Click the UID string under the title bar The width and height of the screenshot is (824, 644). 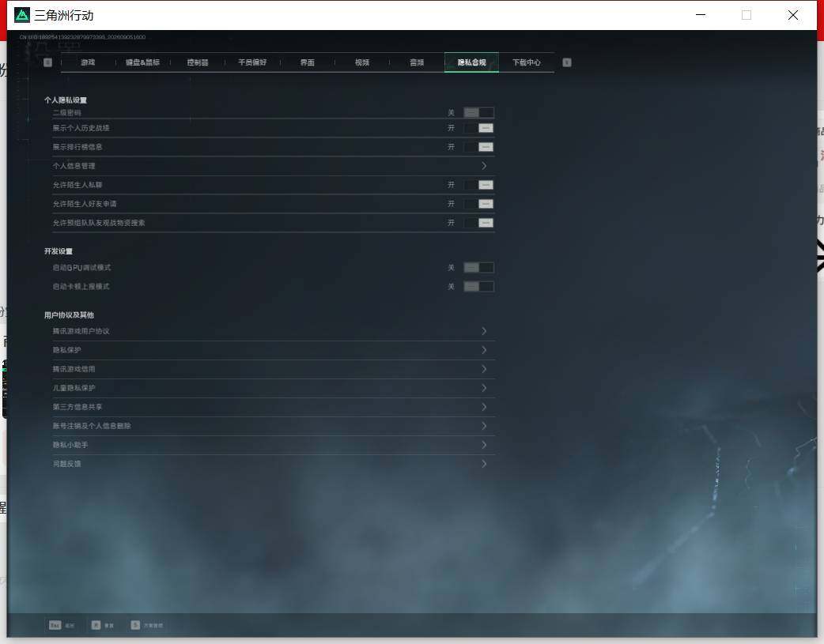tap(82, 37)
